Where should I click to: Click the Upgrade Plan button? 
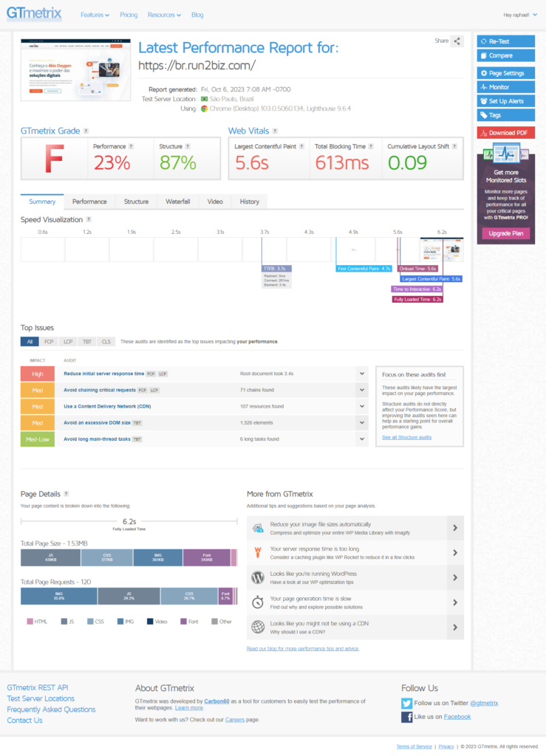point(505,233)
